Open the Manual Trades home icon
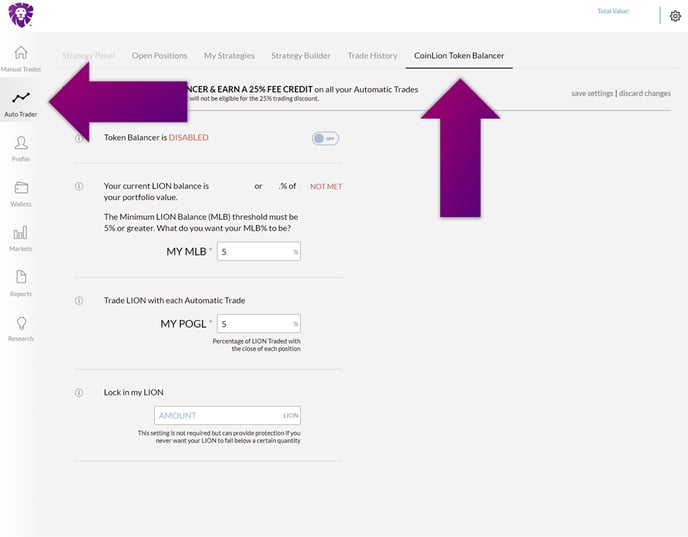688x537 pixels. (x=21, y=52)
